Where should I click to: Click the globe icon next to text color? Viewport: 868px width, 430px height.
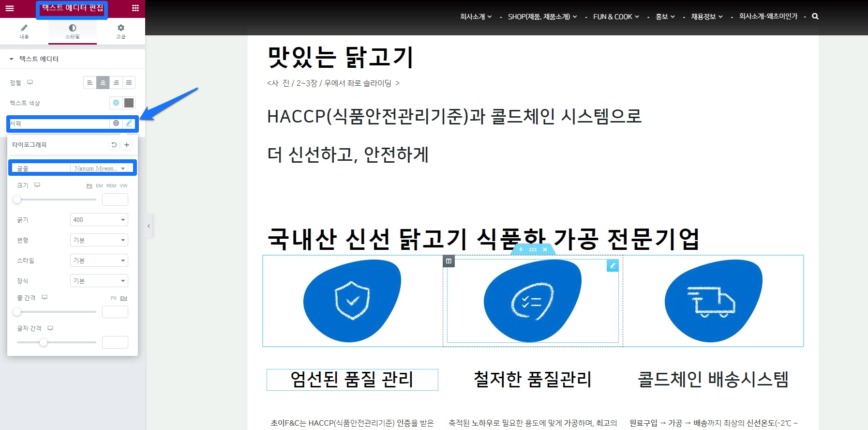coord(116,103)
